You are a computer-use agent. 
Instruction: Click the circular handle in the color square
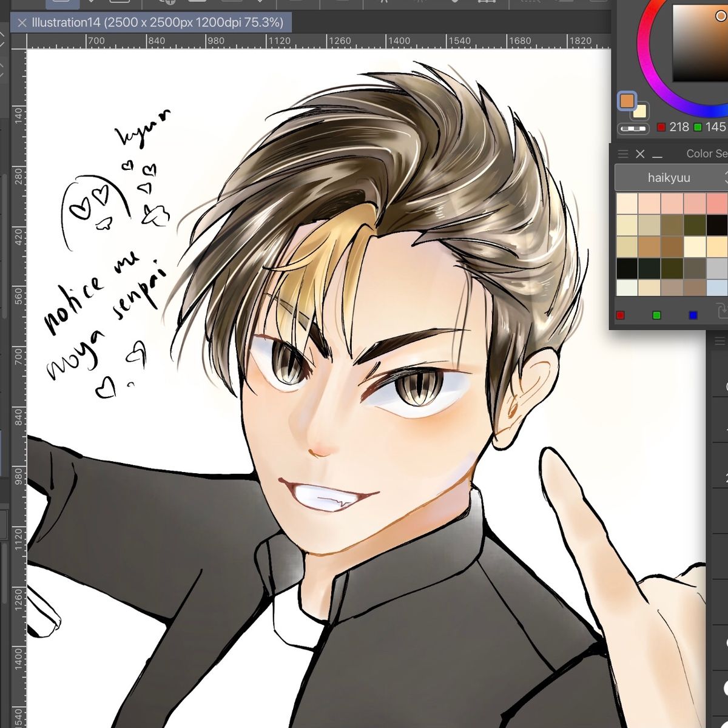click(x=721, y=16)
